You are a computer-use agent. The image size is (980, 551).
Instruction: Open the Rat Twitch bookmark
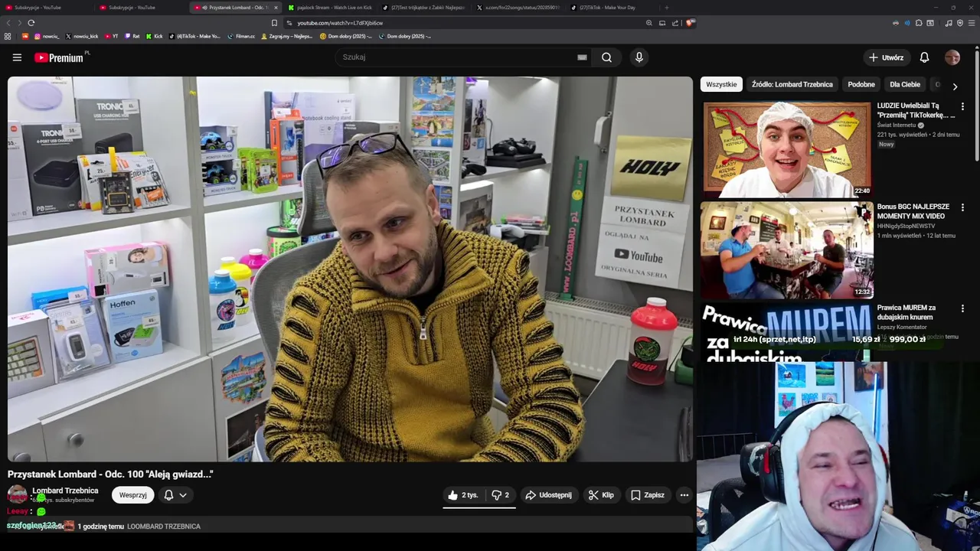pyautogui.click(x=132, y=36)
